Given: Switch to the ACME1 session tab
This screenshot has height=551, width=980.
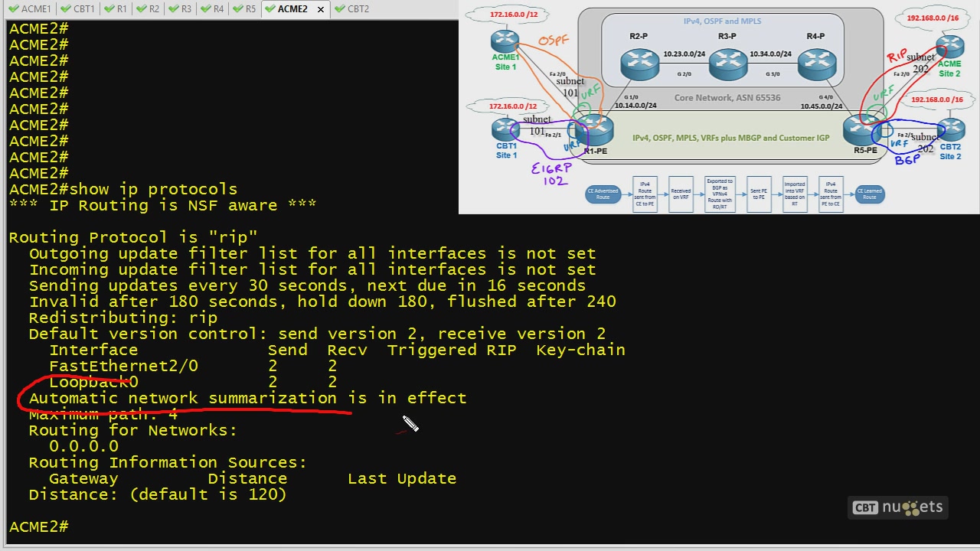Looking at the screenshot, I should [x=30, y=9].
